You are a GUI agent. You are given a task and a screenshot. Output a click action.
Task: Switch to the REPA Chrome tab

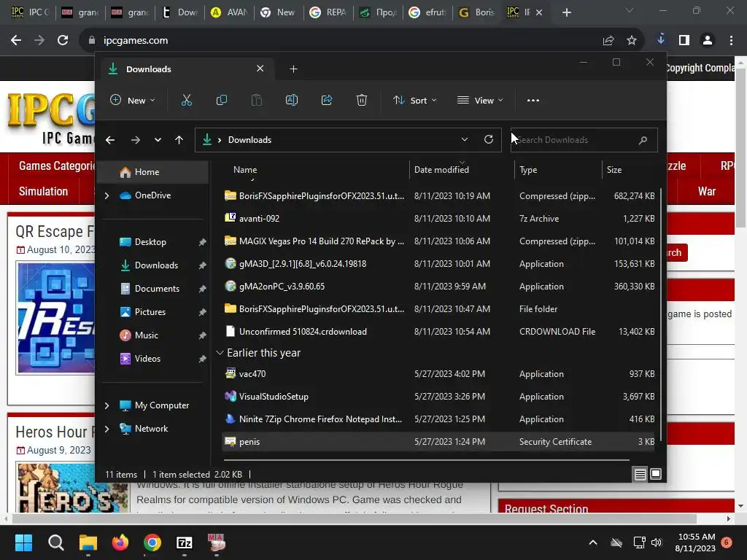329,12
